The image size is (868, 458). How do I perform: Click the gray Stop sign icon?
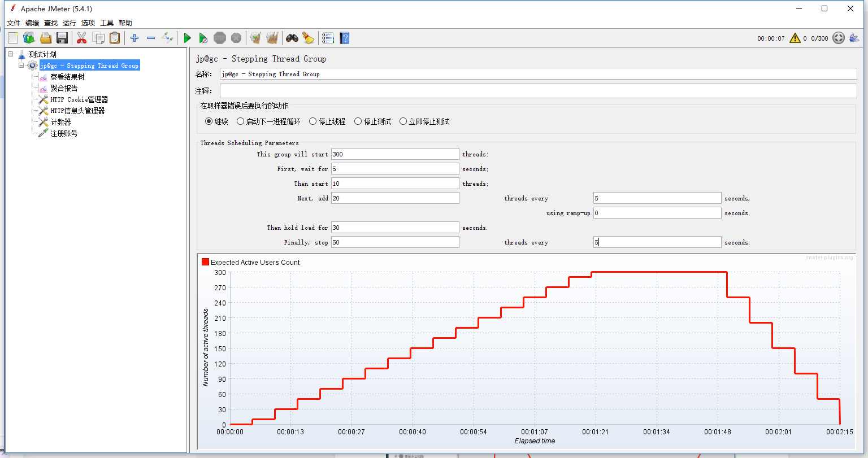pyautogui.click(x=220, y=38)
